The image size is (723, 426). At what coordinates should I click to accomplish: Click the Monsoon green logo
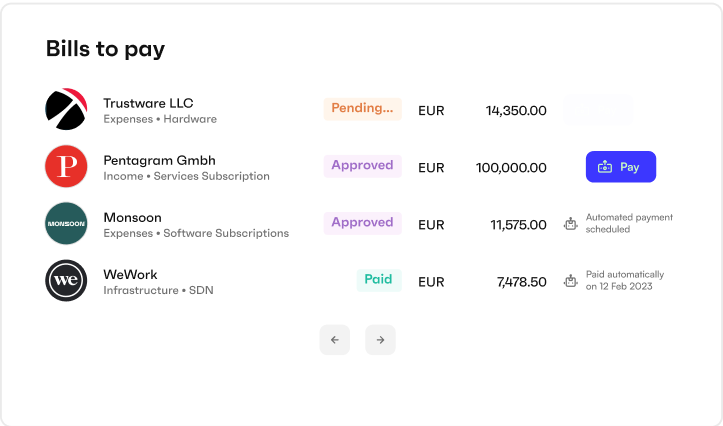(66, 224)
